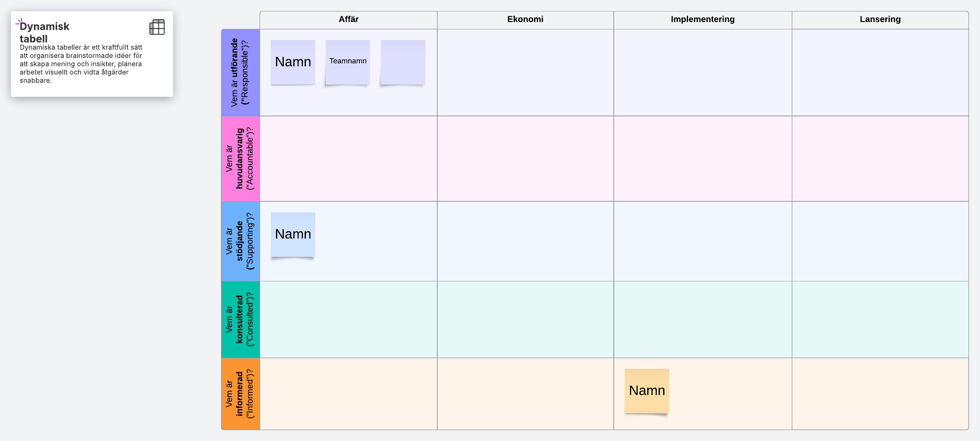Click the empty purple sticky note
The width and height of the screenshot is (980, 441).
point(403,62)
